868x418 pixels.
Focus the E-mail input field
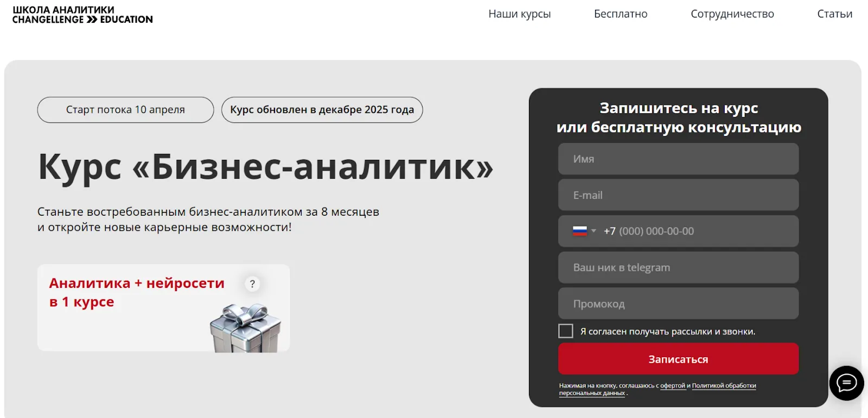tap(678, 195)
